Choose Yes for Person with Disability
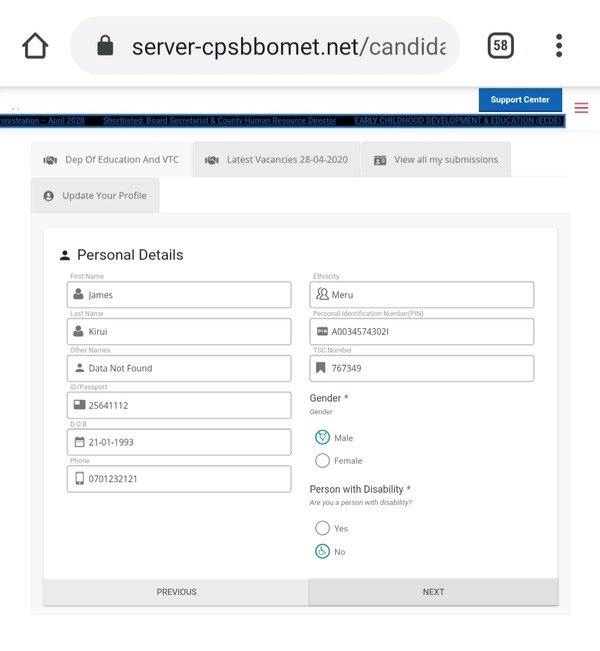The width and height of the screenshot is (600, 651). (x=323, y=528)
